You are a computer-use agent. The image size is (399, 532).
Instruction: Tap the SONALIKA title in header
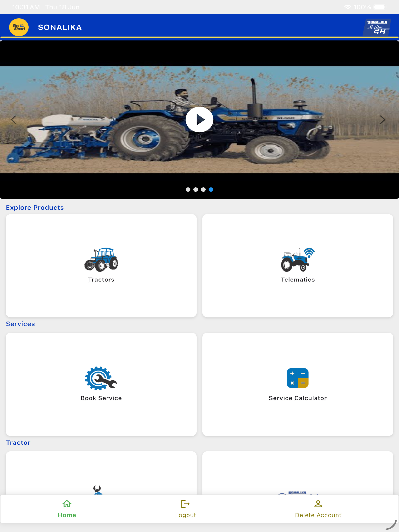60,27
